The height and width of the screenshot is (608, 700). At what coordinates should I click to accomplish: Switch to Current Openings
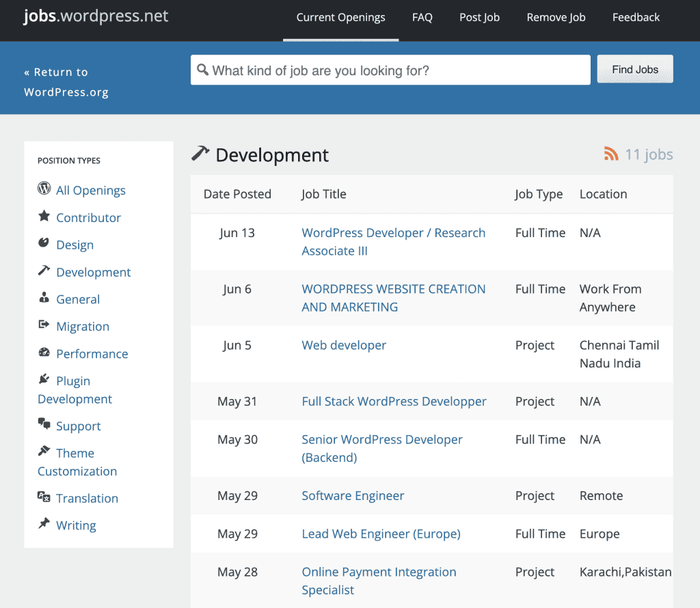pos(340,17)
